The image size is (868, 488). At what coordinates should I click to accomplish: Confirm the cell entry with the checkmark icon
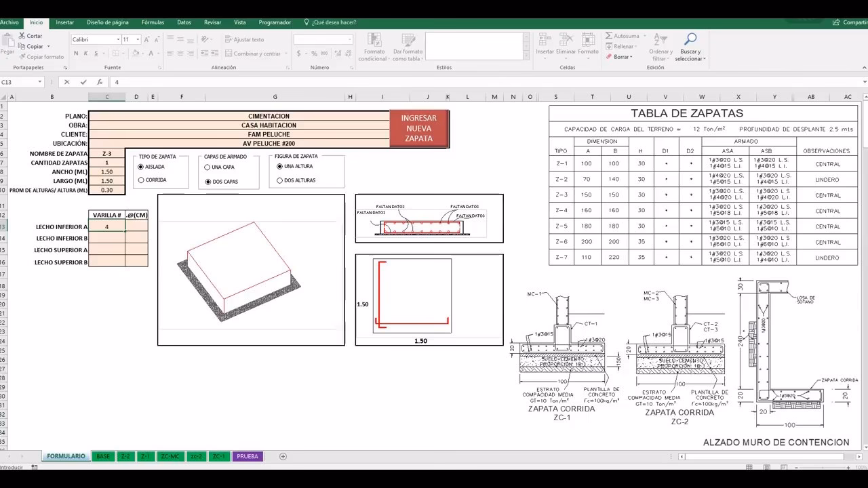pyautogui.click(x=83, y=82)
